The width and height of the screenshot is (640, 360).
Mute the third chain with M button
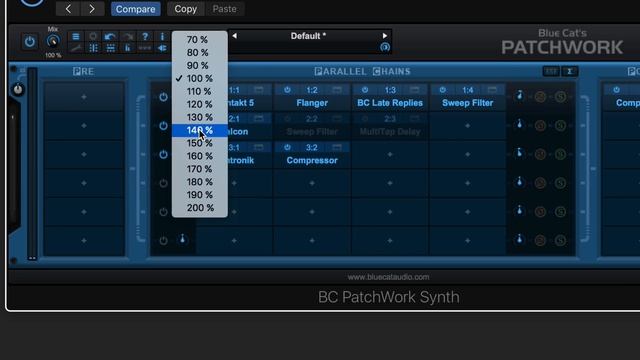tap(540, 154)
